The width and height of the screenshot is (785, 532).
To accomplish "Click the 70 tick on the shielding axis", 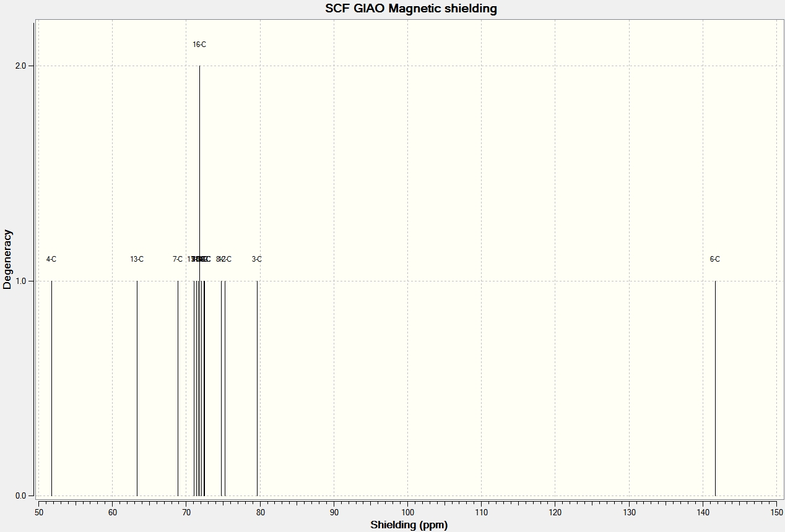I will click(186, 512).
